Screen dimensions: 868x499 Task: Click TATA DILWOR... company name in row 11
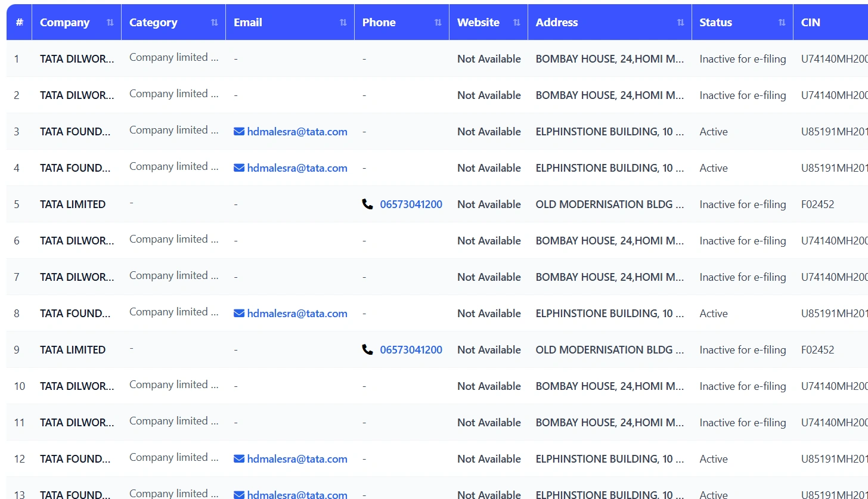click(77, 423)
